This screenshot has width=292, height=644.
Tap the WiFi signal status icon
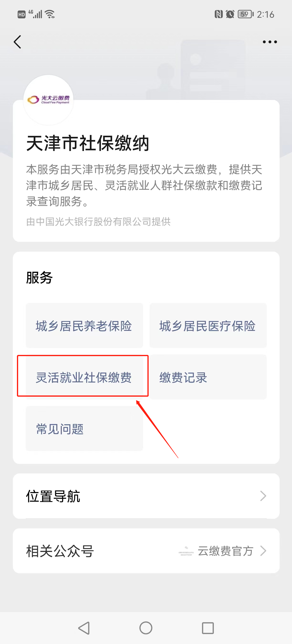[50, 14]
